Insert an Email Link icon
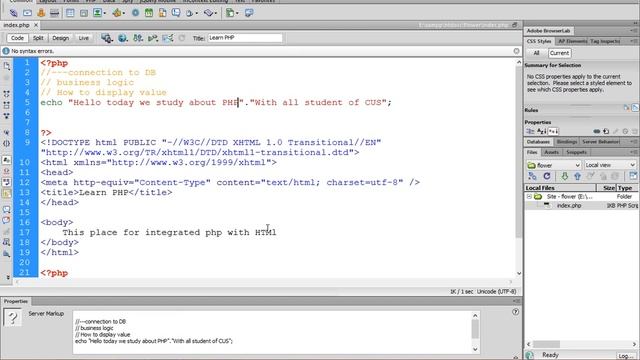This screenshot has width=640, height=360. tap(27, 13)
